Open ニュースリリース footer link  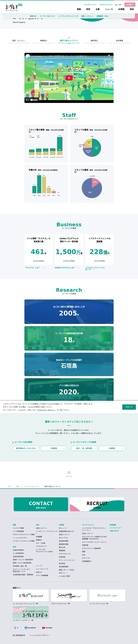(42, 569)
